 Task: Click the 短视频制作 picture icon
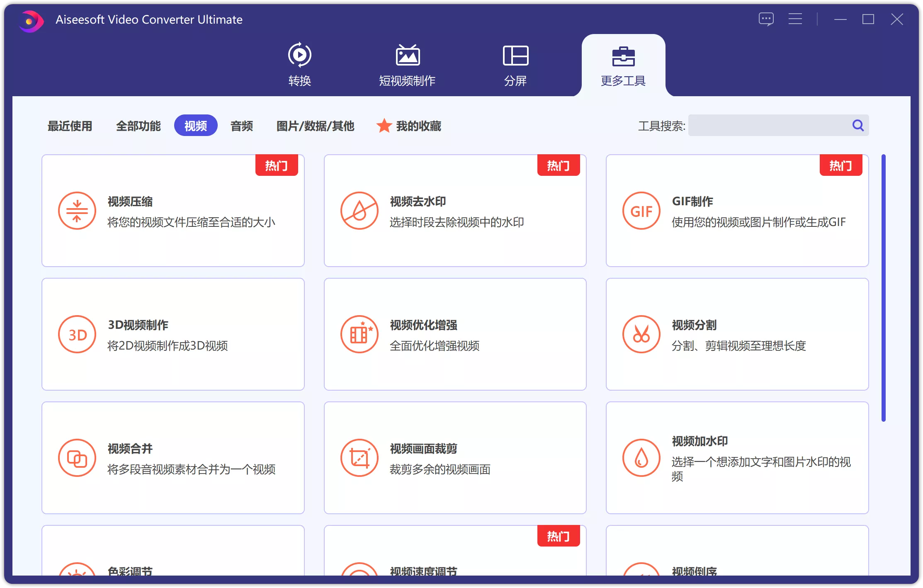[408, 55]
